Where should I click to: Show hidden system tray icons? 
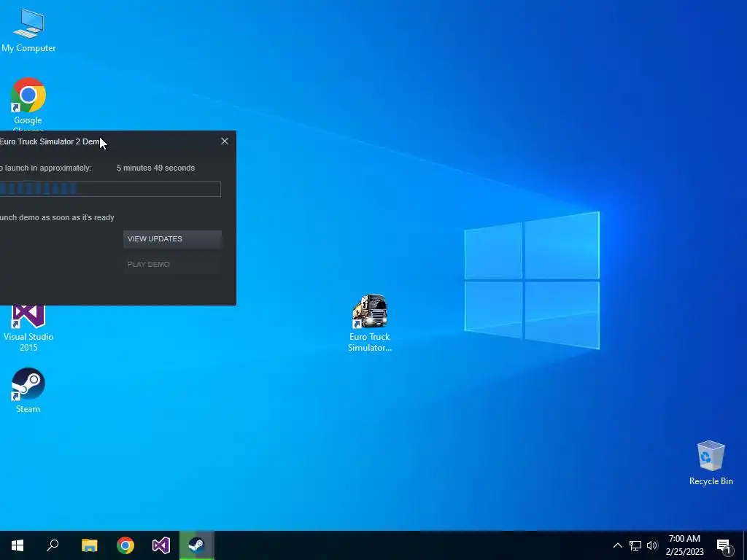tap(617, 545)
